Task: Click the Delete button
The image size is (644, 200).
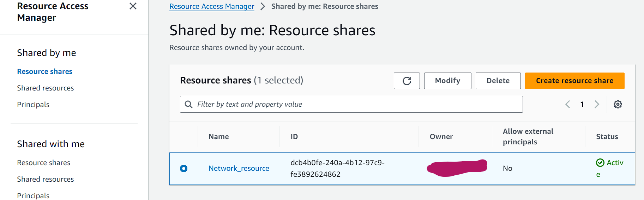Action: (x=498, y=81)
